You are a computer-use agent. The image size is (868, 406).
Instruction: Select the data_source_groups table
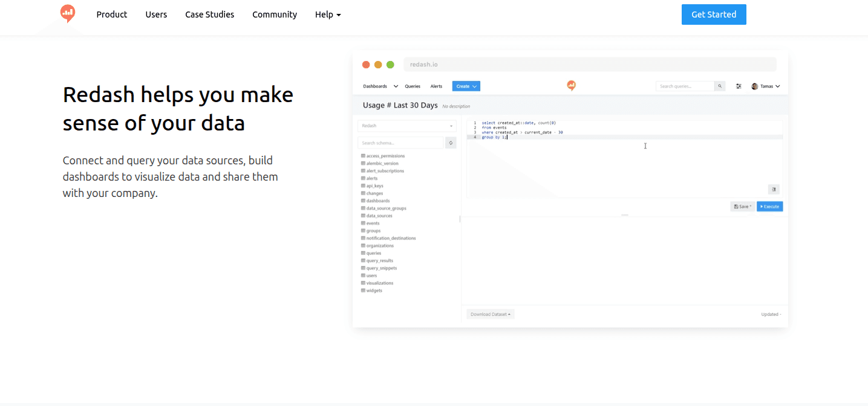(387, 208)
